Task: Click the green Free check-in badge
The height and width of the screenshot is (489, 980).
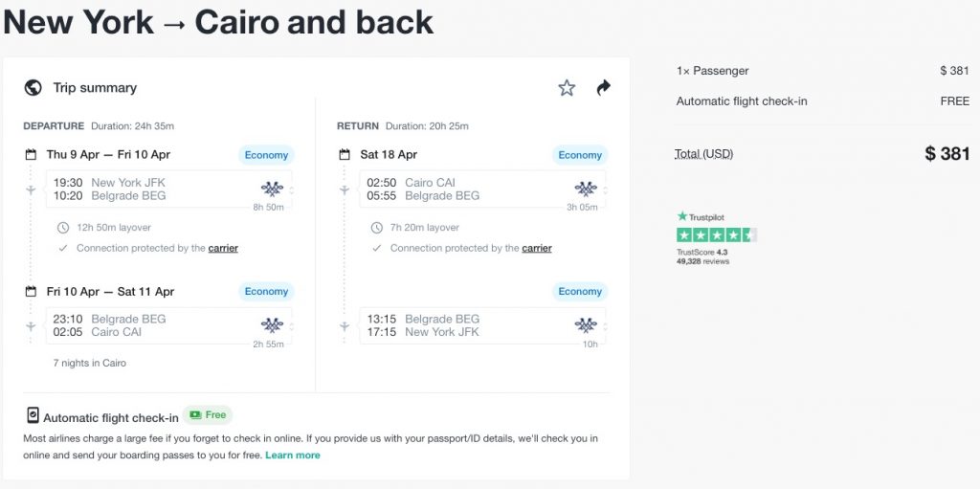Action: [x=208, y=415]
